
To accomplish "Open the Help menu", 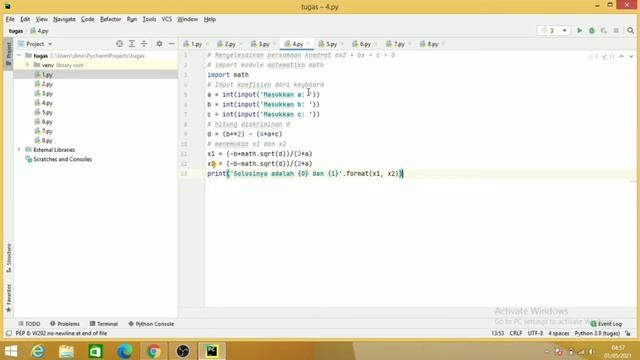I will click(x=209, y=19).
